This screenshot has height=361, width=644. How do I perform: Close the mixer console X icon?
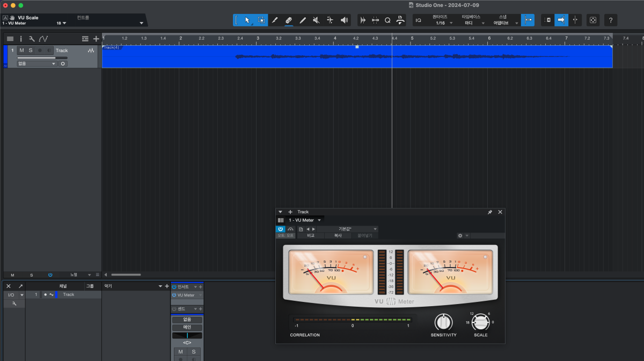coord(9,286)
